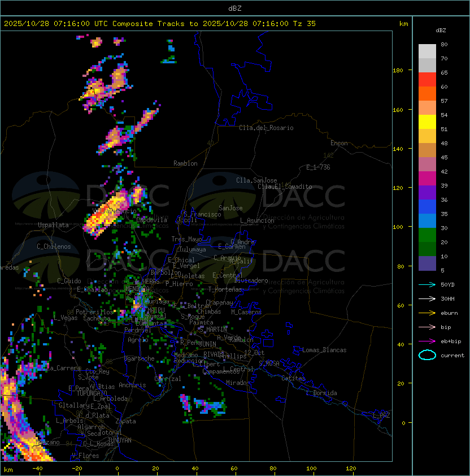Image resolution: width=470 pixels, height=476 pixels.
Task: Click the purple swatch in dBZ legend
Action: click(x=427, y=193)
